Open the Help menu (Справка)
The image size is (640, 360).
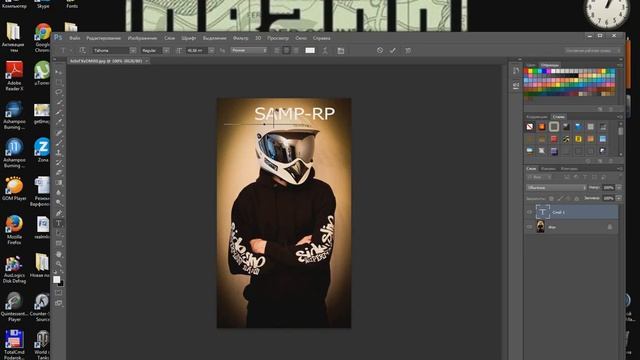coord(322,38)
